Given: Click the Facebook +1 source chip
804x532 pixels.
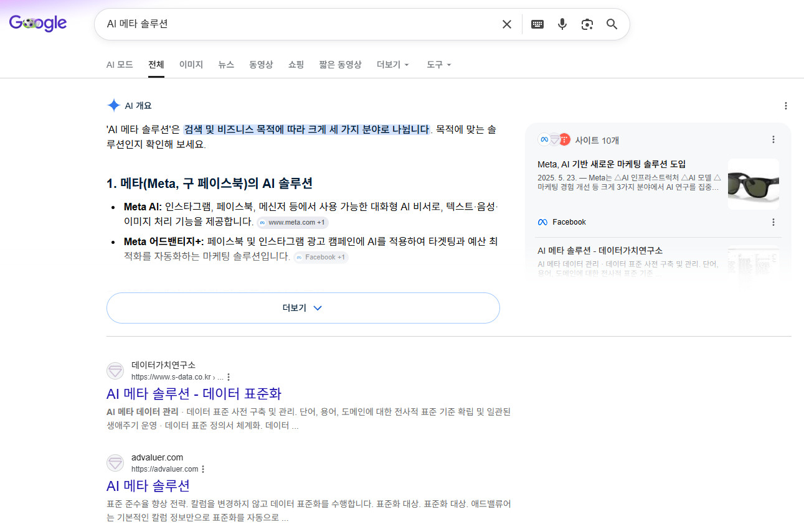Looking at the screenshot, I should click(x=321, y=257).
